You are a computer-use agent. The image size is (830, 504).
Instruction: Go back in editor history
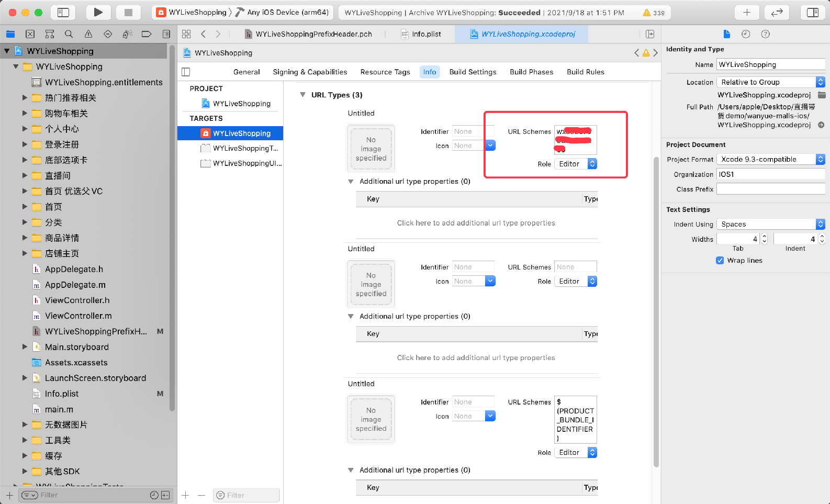(x=204, y=34)
